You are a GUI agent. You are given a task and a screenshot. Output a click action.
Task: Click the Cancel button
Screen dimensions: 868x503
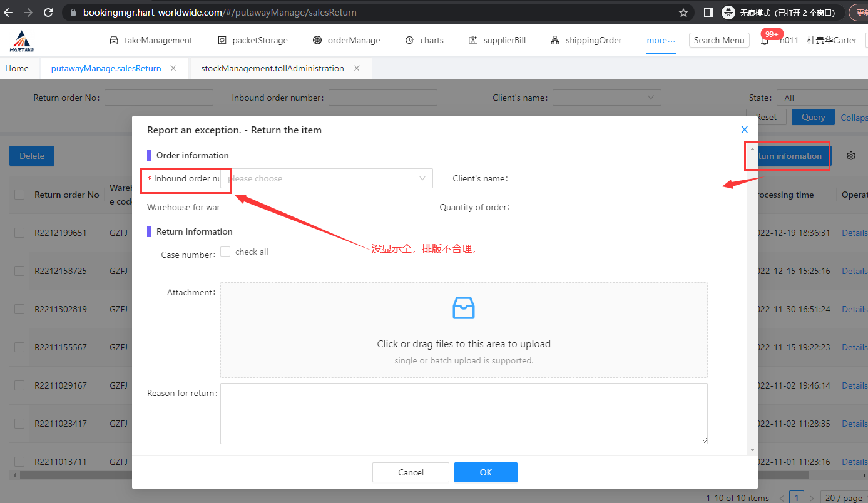[411, 472]
